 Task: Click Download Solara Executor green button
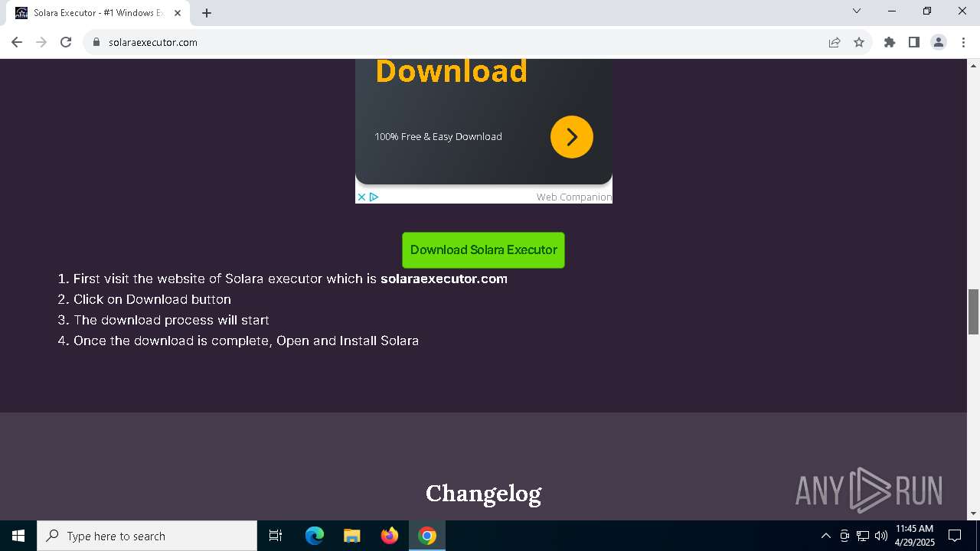click(x=483, y=250)
